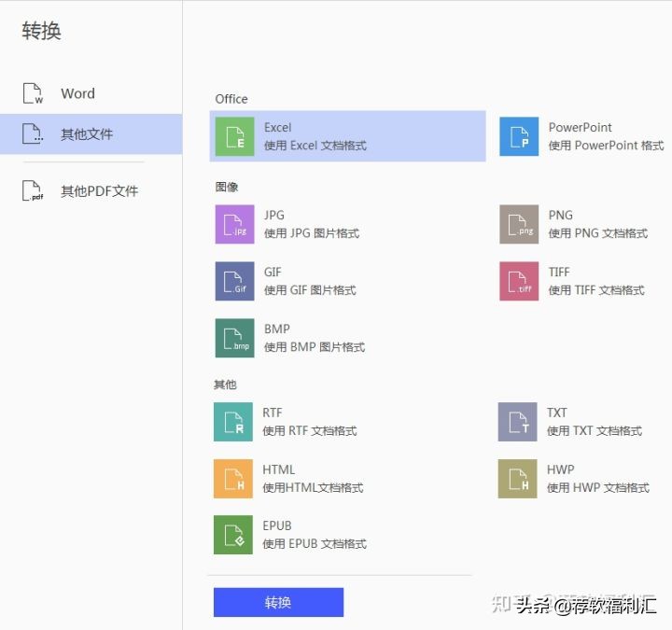
Task: Click the '使用 TXT 文档格式' text
Action: pos(595,431)
